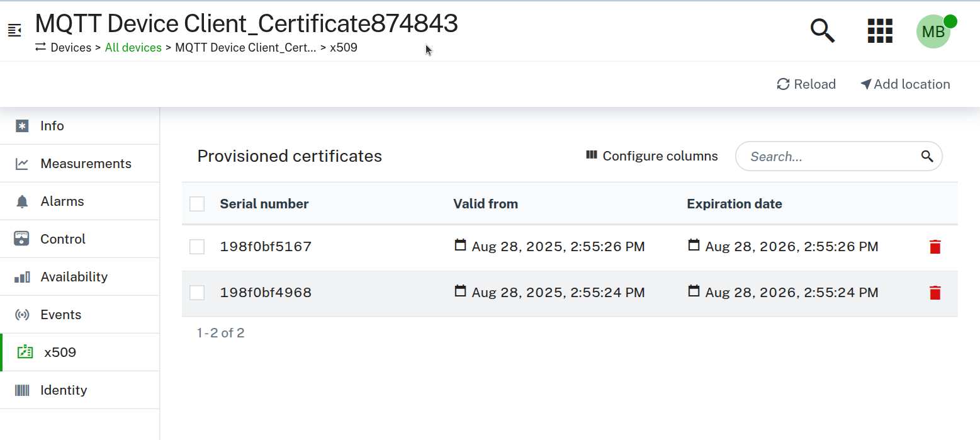The height and width of the screenshot is (440, 980).
Task: Click the application switcher grid icon
Action: (x=879, y=31)
